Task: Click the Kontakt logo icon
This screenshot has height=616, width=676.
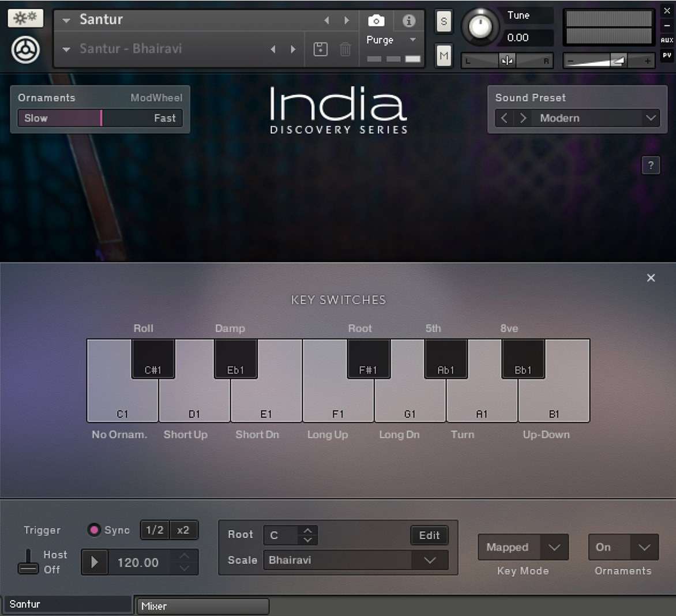Action: click(x=25, y=48)
